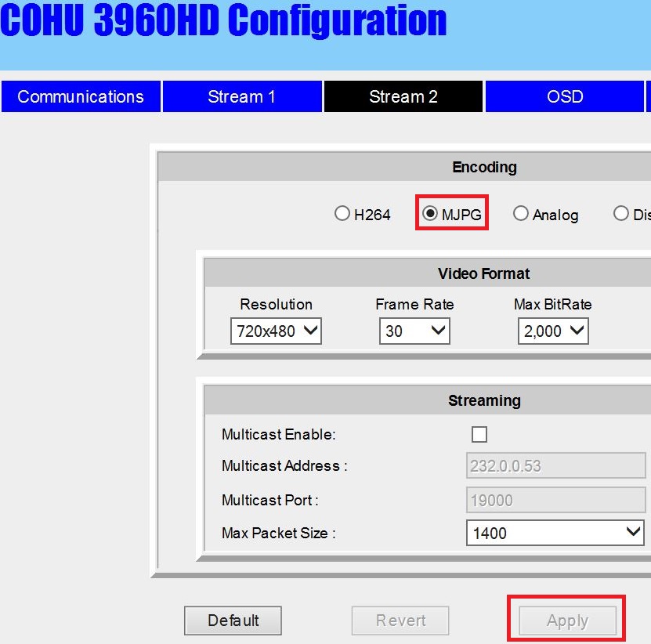Image resolution: width=651 pixels, height=644 pixels.
Task: Select Analog encoding radio button
Action: pyautogui.click(x=521, y=213)
